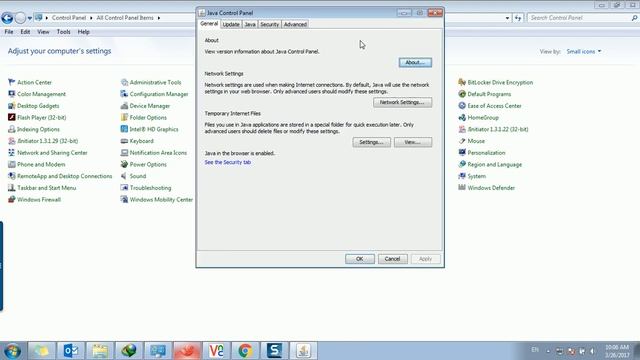This screenshot has width=640, height=360.
Task: Show hidden system tray icons
Action: (x=548, y=351)
